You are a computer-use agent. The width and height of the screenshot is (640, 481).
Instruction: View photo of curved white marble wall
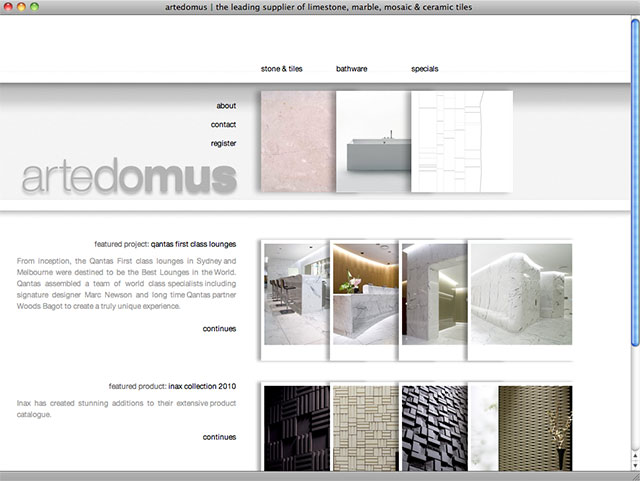522,294
